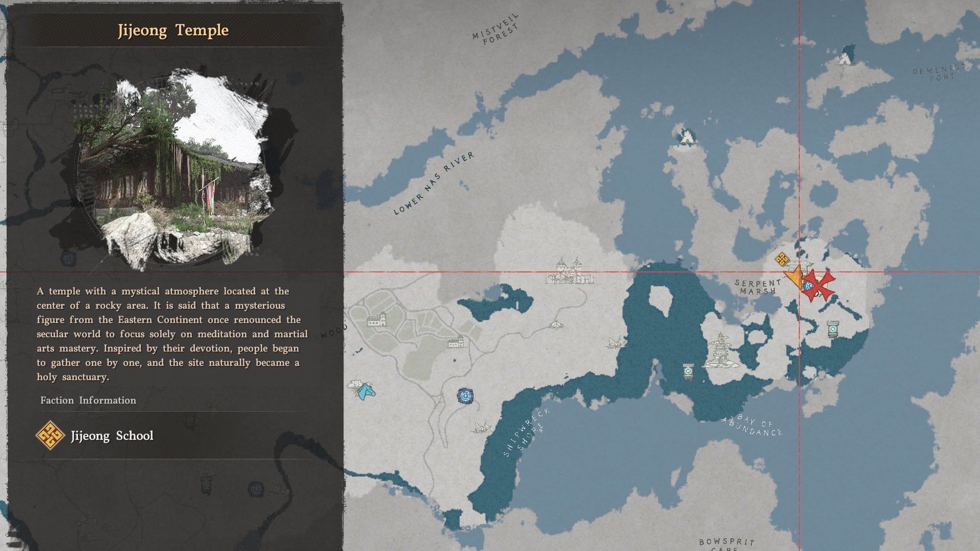This screenshot has width=980, height=551.
Task: Click mountain peak icon near Demeniss Port
Action: coord(845,60)
